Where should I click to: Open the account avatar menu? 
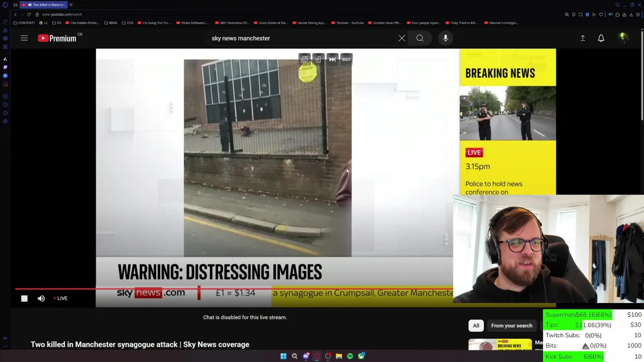[x=623, y=38]
